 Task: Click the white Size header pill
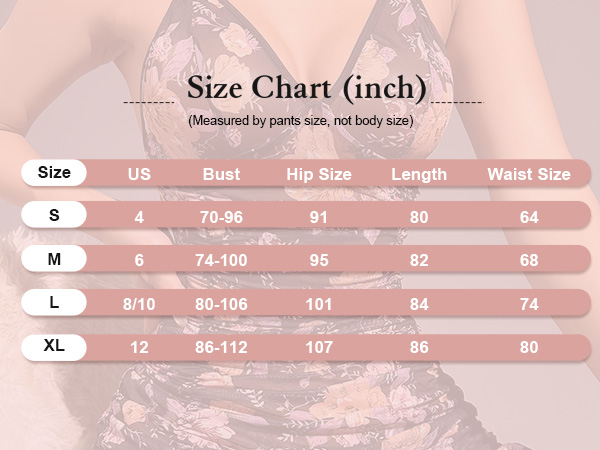[x=54, y=173]
